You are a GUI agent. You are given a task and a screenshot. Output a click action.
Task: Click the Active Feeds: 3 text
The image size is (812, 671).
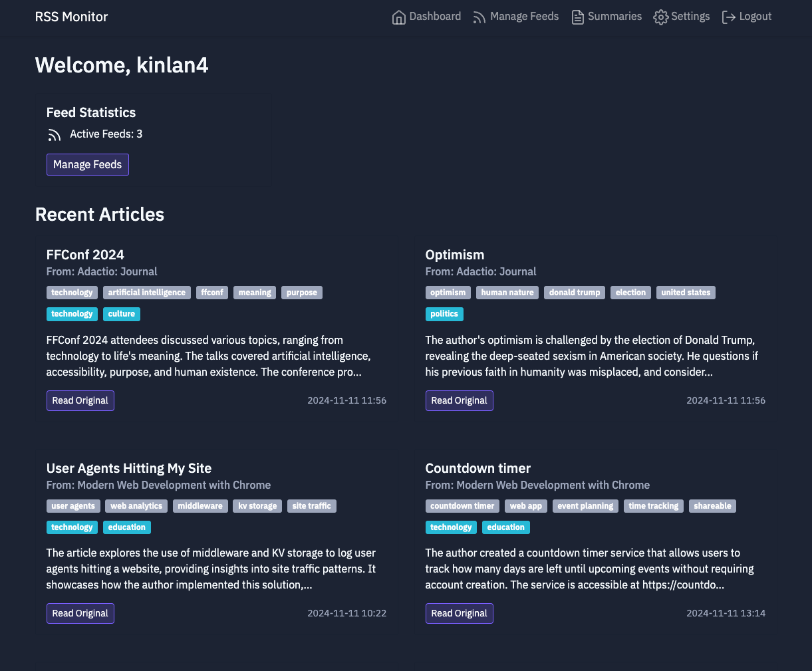tap(106, 134)
